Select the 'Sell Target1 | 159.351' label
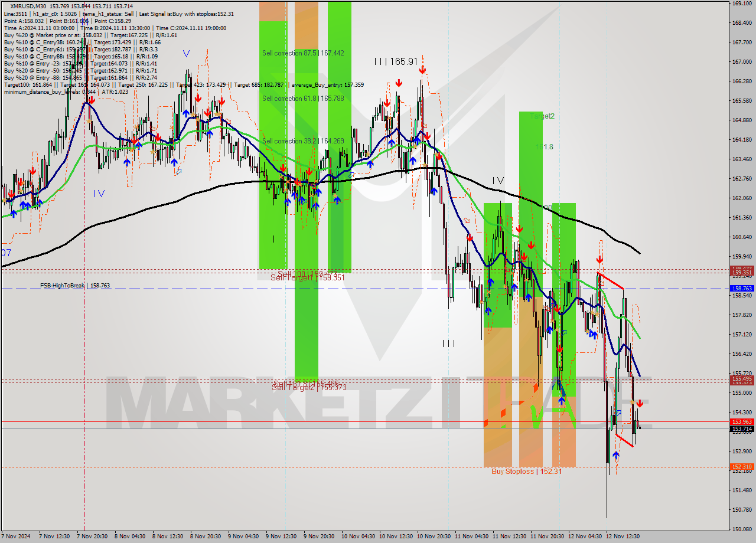Image resolution: width=756 pixels, height=543 pixels. click(x=308, y=277)
